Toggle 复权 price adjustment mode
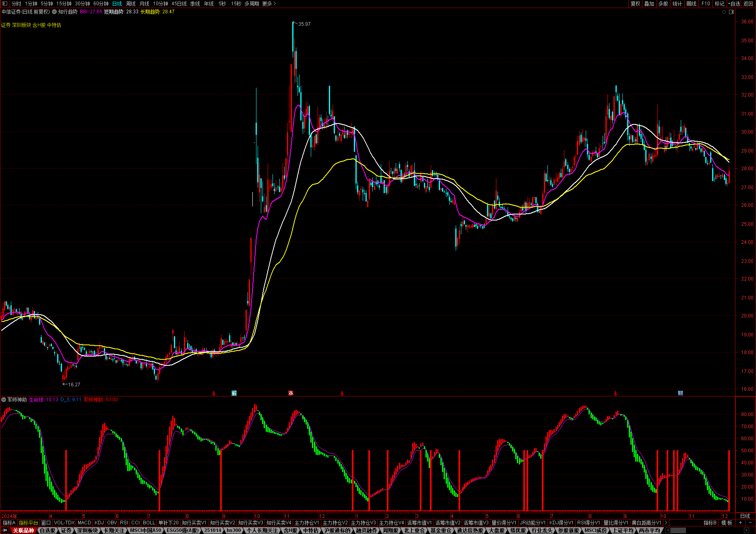 coord(635,4)
